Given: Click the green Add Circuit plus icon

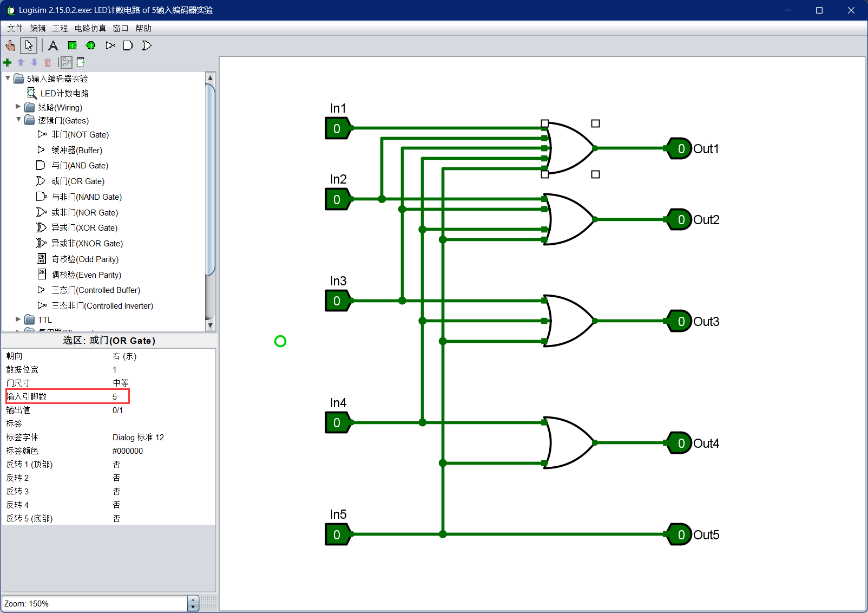Looking at the screenshot, I should pos(8,62).
